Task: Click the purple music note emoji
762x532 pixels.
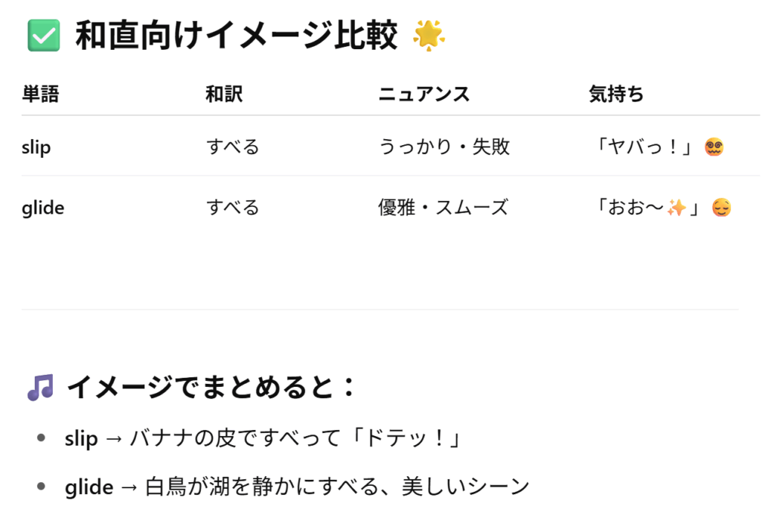Action: pos(40,387)
